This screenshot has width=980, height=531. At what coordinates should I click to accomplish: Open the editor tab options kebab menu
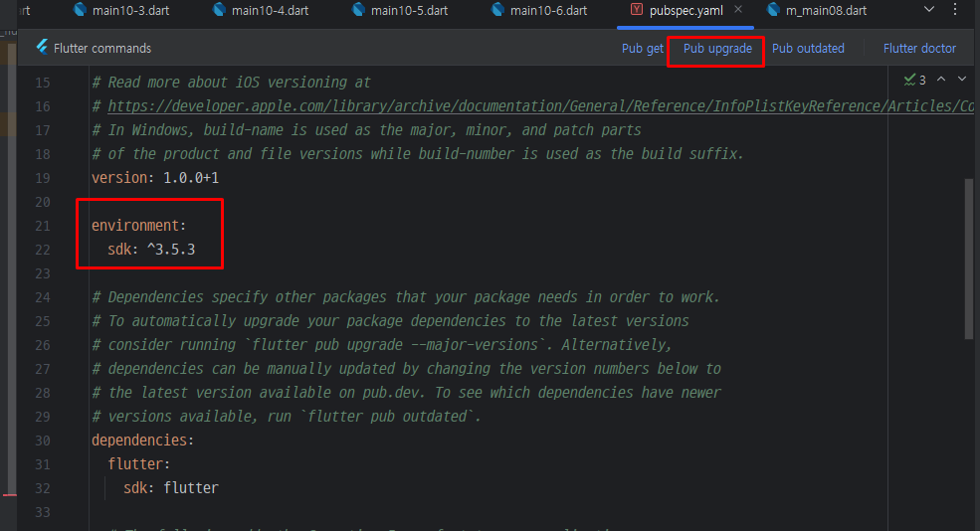[x=955, y=9]
